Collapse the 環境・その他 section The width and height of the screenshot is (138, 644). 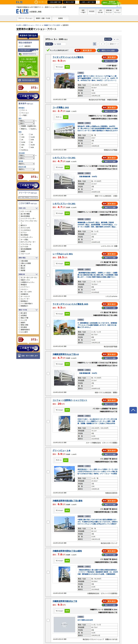click(28, 310)
